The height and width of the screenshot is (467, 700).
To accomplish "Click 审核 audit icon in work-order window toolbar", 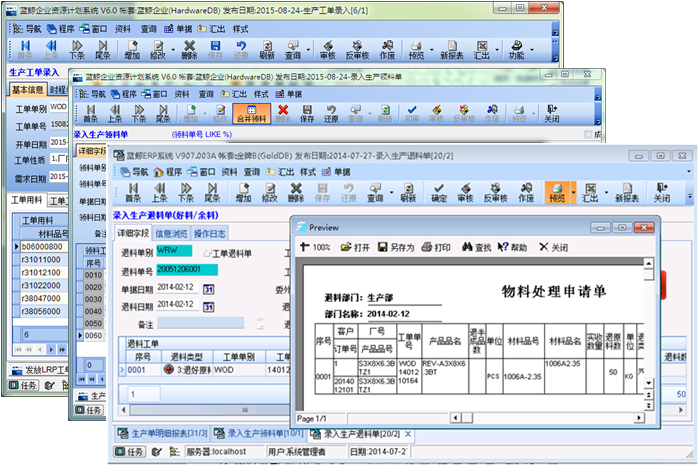I will coord(328,50).
